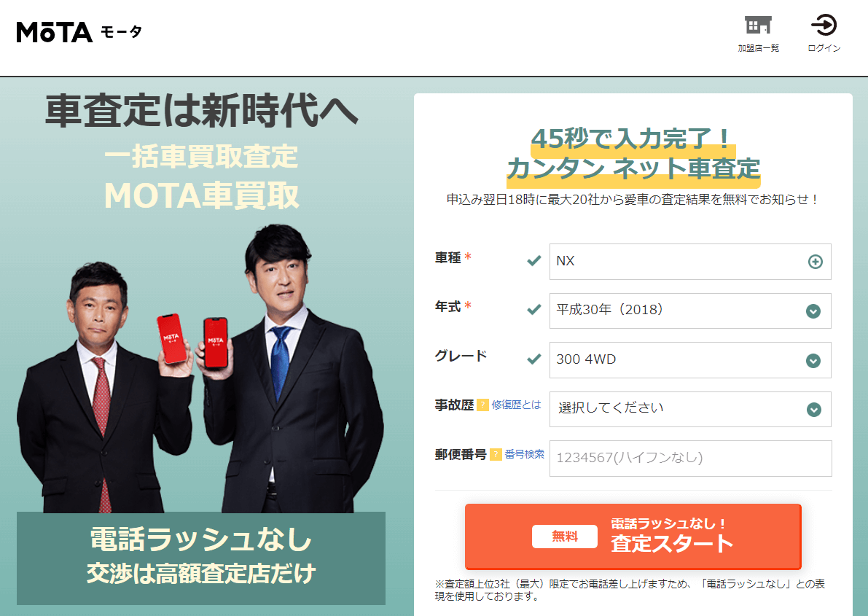
Task: Click the green checkmark next to 車種
Action: (533, 260)
